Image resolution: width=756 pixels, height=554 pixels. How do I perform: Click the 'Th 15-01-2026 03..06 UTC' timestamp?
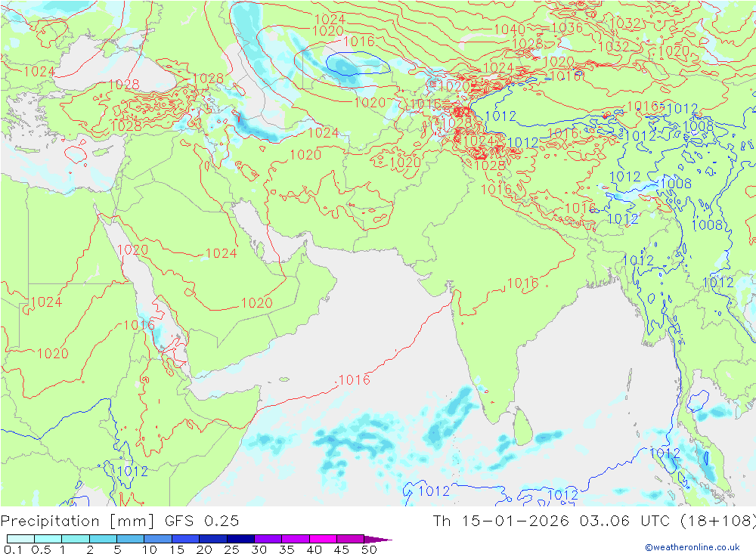click(551, 521)
